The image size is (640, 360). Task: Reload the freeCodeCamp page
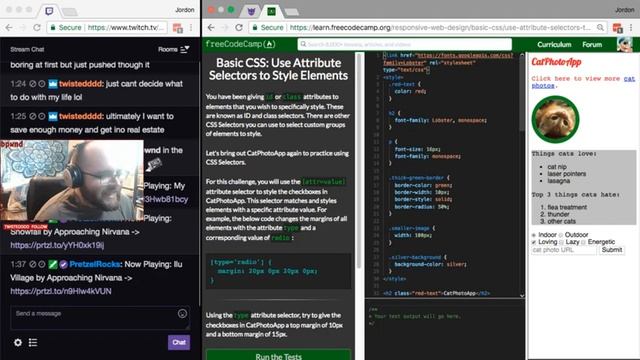click(239, 27)
